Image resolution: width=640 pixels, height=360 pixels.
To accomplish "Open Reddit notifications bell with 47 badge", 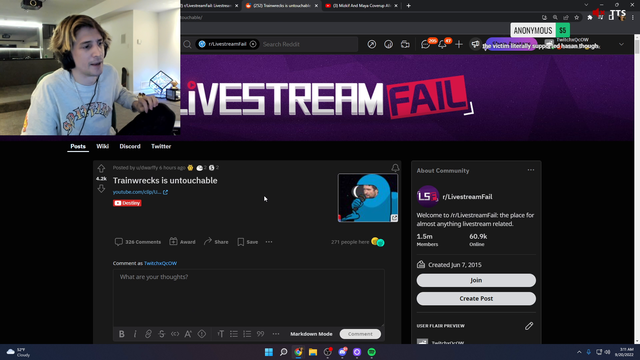I will coord(442,44).
